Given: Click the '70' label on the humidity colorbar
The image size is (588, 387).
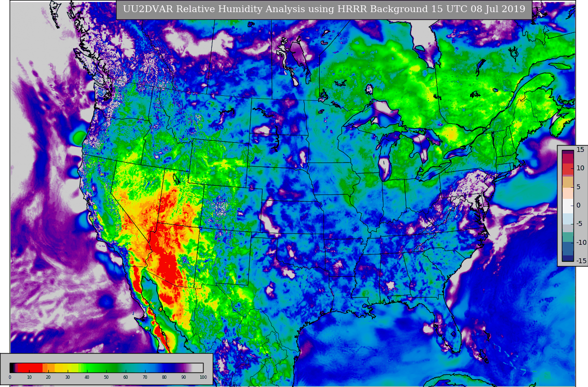Looking at the screenshot, I should 145,377.
